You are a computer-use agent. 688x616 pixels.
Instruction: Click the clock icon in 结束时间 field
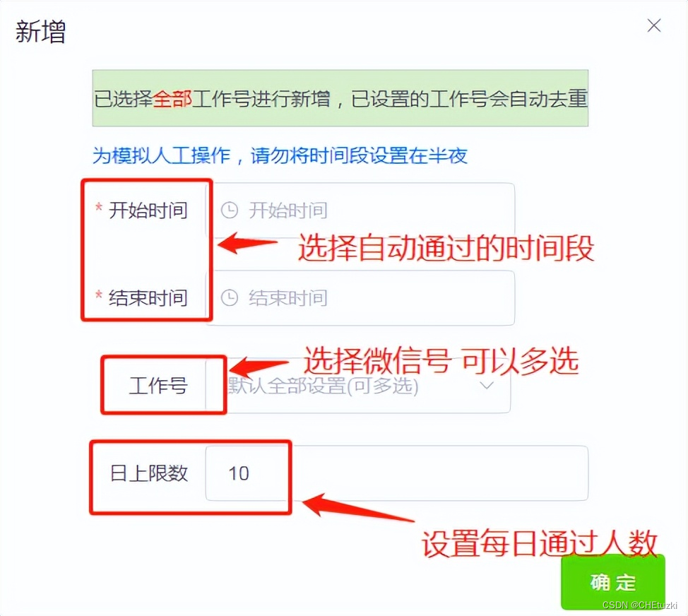pos(229,298)
